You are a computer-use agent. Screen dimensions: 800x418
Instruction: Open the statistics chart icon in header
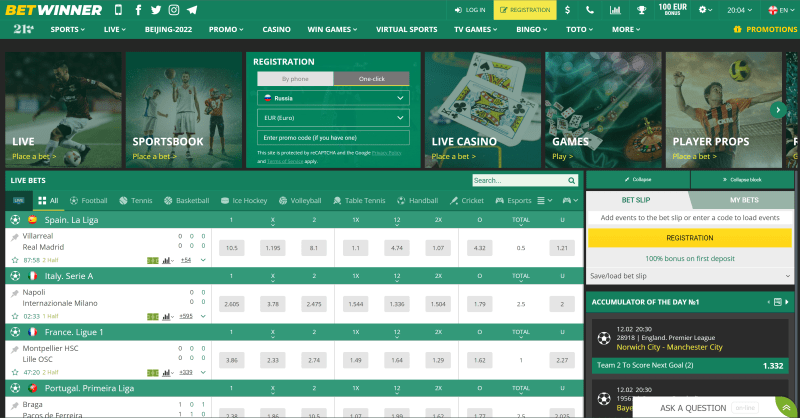click(x=615, y=10)
